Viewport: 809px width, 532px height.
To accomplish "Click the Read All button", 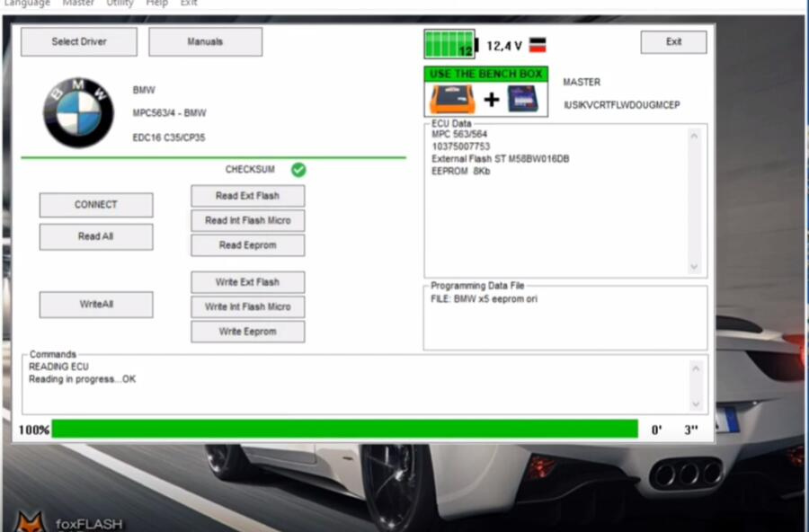I will [x=96, y=237].
